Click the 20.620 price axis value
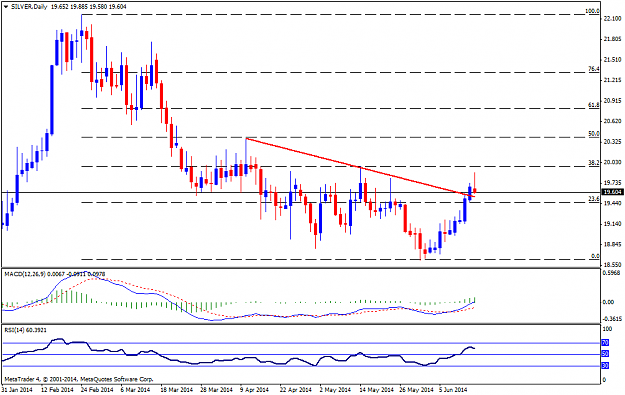The height and width of the screenshot is (395, 625). click(x=613, y=121)
